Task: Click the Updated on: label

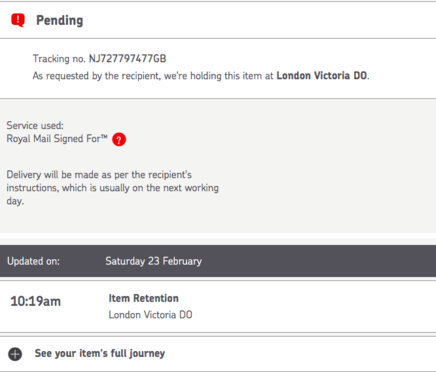Action: (33, 261)
